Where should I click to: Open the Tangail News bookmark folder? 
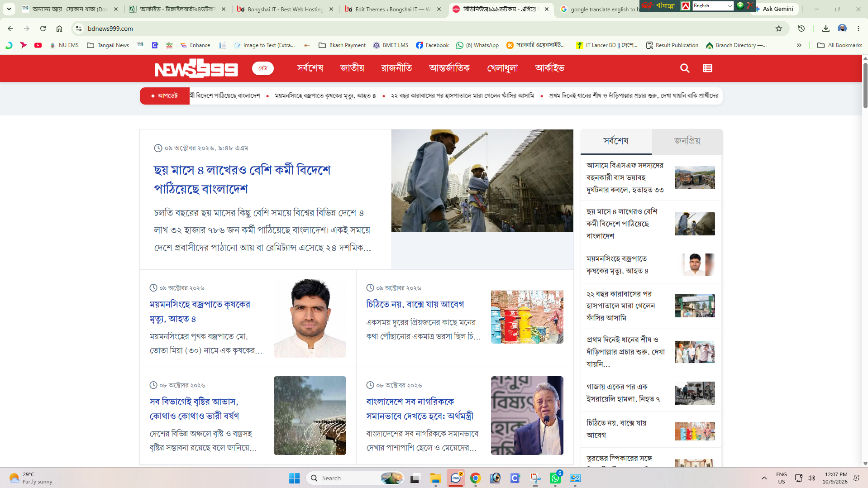108,45
